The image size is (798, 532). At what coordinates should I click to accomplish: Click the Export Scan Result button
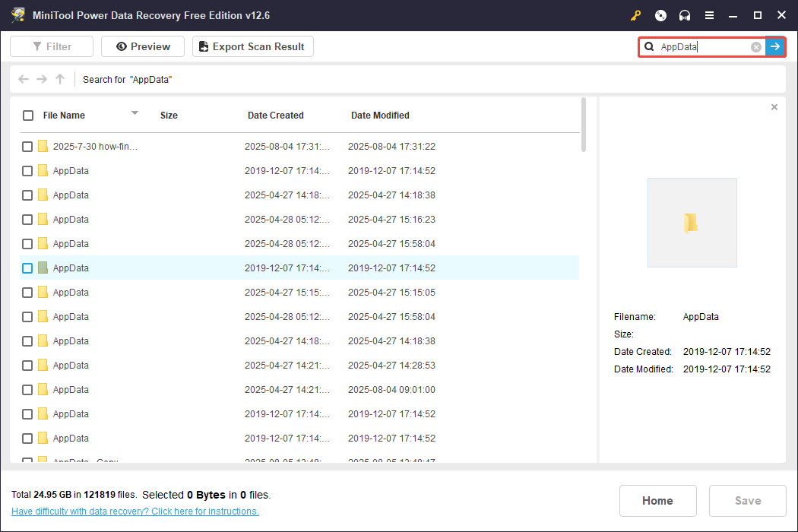[x=252, y=46]
